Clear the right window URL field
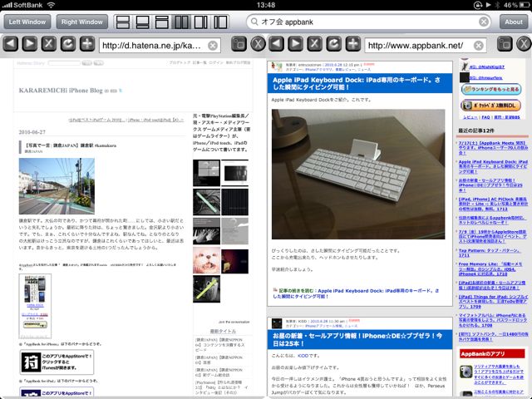Screen dimensions: 532x399 (x=479, y=46)
